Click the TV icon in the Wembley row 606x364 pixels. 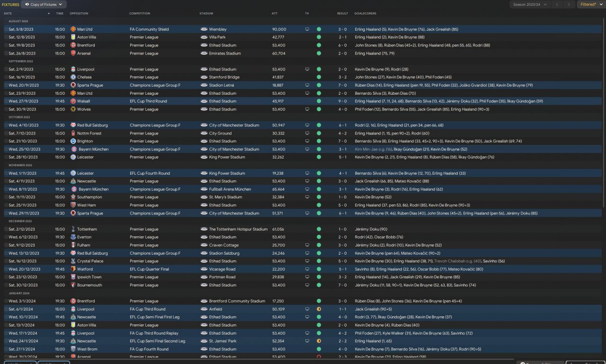point(307,29)
